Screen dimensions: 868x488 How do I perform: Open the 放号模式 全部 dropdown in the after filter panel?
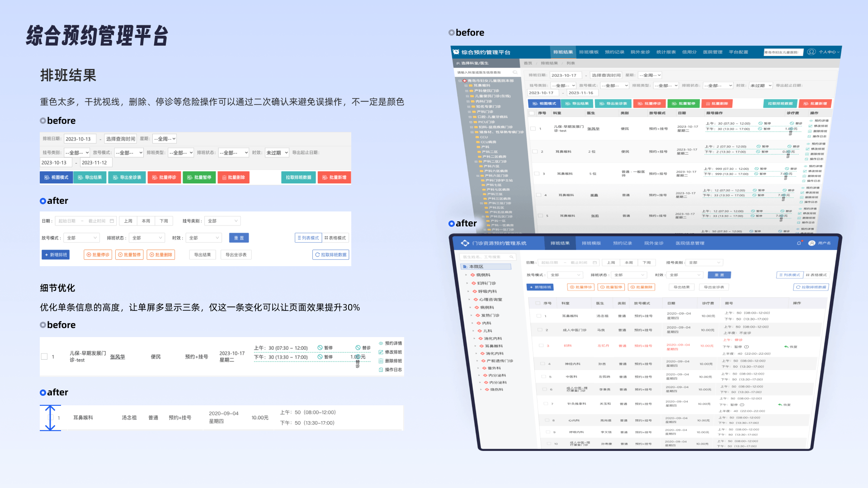click(x=82, y=238)
